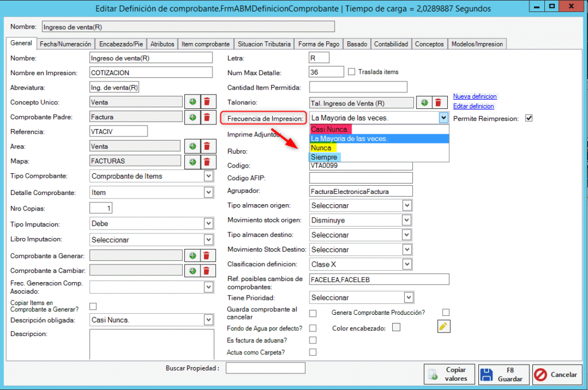The image size is (588, 390).
Task: Delete the Comprobante Padre value with trash icon
Action: click(x=207, y=117)
